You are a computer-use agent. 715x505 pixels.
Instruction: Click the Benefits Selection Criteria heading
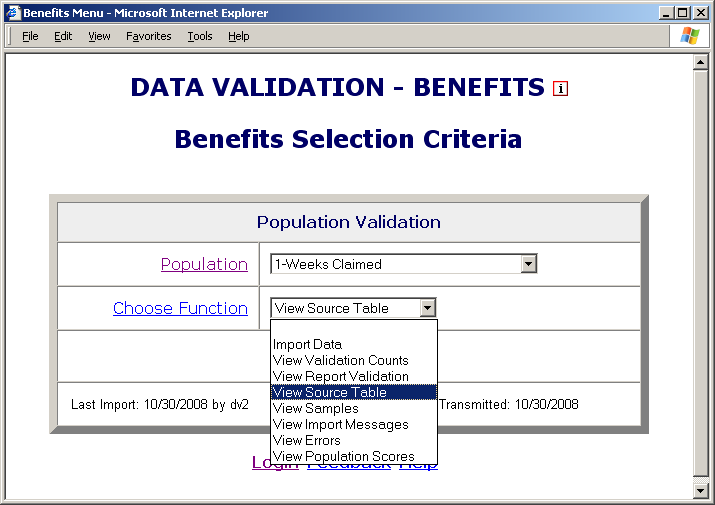(348, 139)
